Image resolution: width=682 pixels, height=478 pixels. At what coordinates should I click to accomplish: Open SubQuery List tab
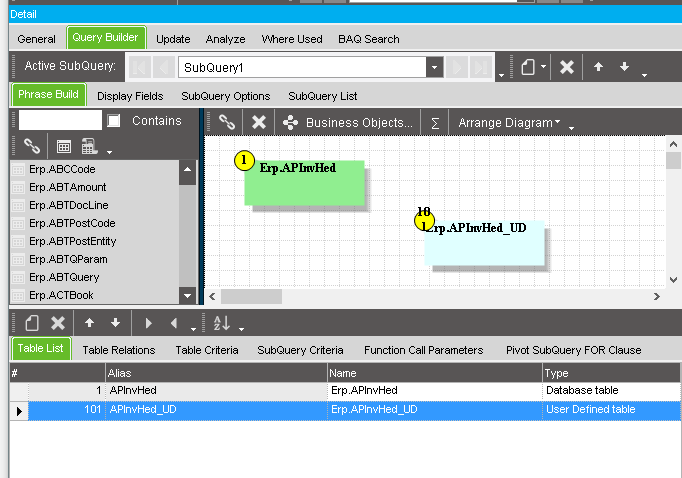[322, 96]
